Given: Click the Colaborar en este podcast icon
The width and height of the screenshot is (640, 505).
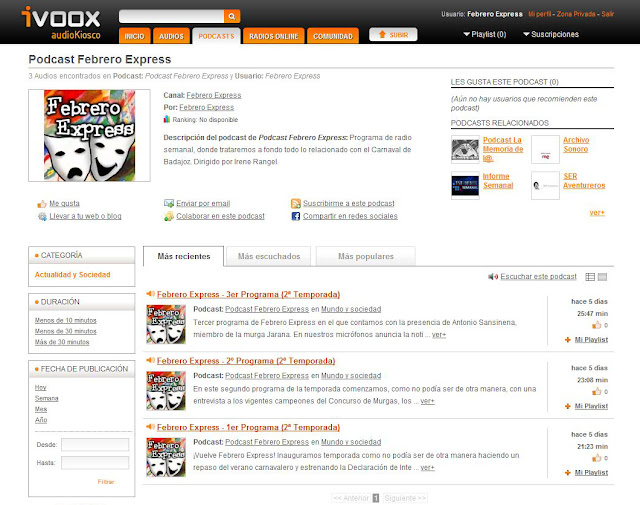Looking at the screenshot, I should 169,216.
